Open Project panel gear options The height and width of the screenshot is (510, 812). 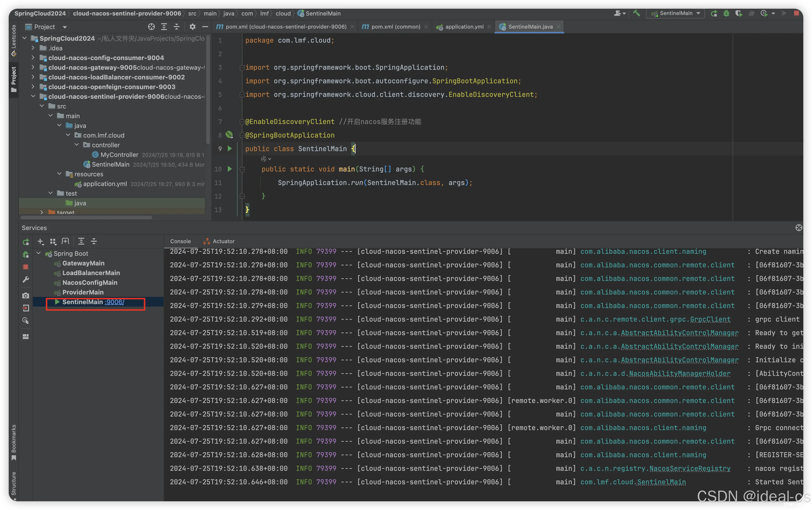point(192,27)
